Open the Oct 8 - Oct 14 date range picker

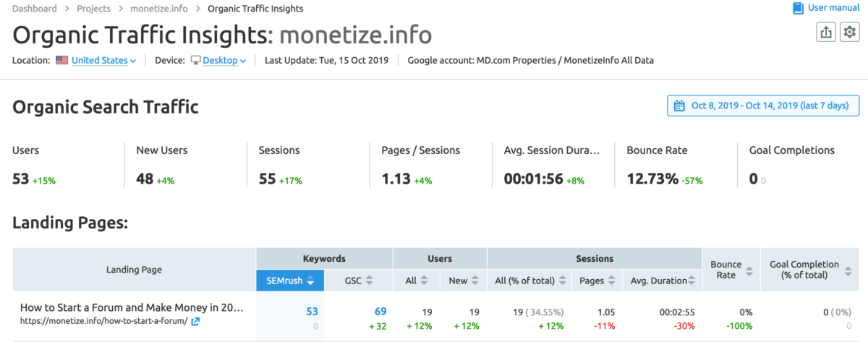[x=763, y=106]
